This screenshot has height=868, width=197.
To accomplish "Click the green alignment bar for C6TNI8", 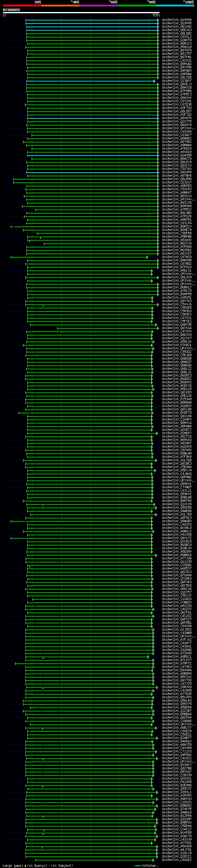I will (x=79, y=257).
